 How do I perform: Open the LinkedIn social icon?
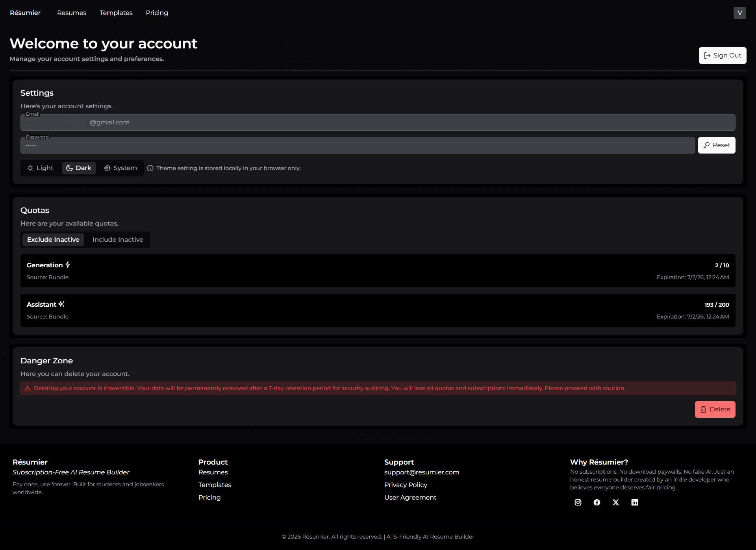click(635, 502)
